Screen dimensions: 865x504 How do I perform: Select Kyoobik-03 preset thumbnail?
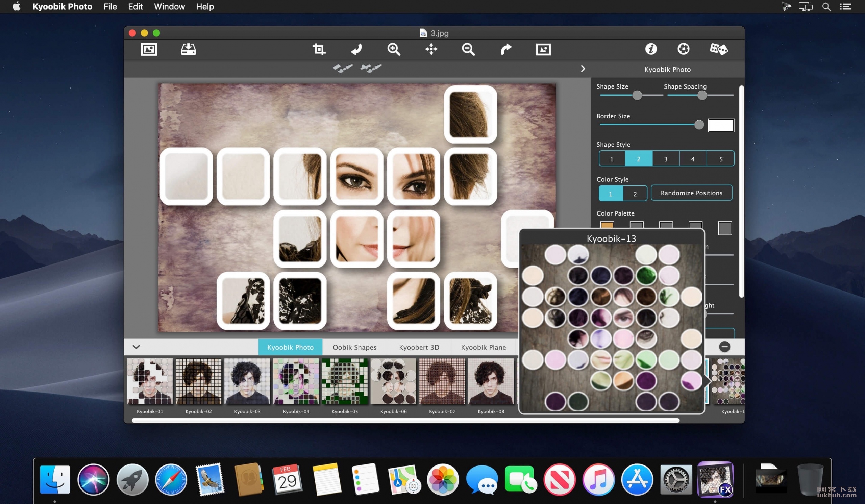[247, 381]
